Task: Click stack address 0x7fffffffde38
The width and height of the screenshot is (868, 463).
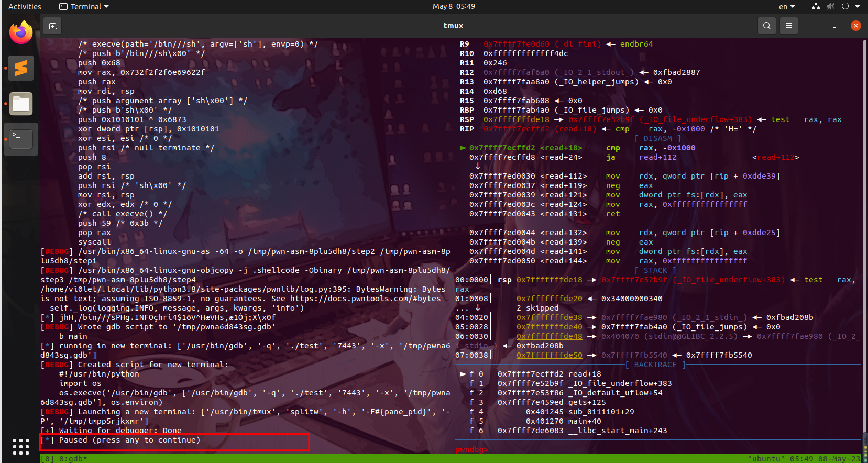Action: [x=549, y=317]
